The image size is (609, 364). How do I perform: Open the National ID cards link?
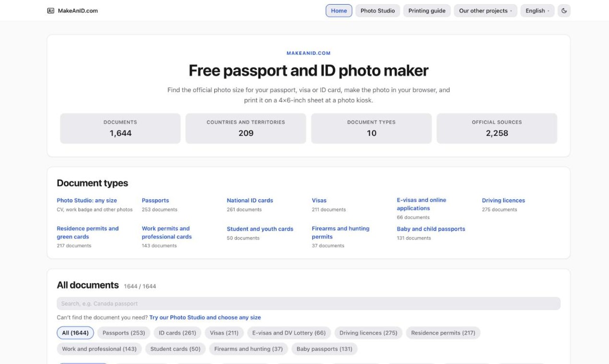[x=250, y=200]
